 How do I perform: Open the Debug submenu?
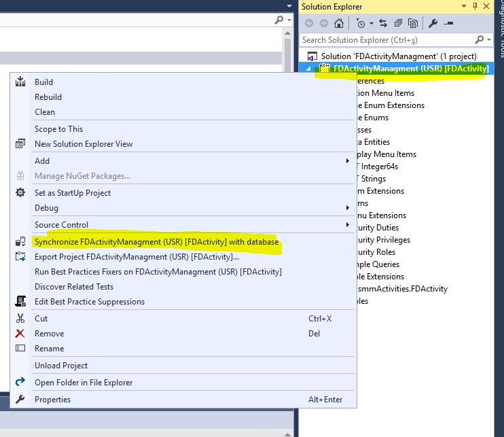coord(47,208)
